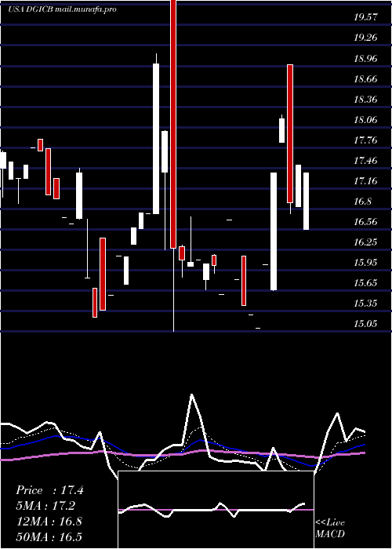This screenshot has width=392, height=549.
Task: Click the 15.35 price axis label
Action: pyautogui.click(x=365, y=304)
